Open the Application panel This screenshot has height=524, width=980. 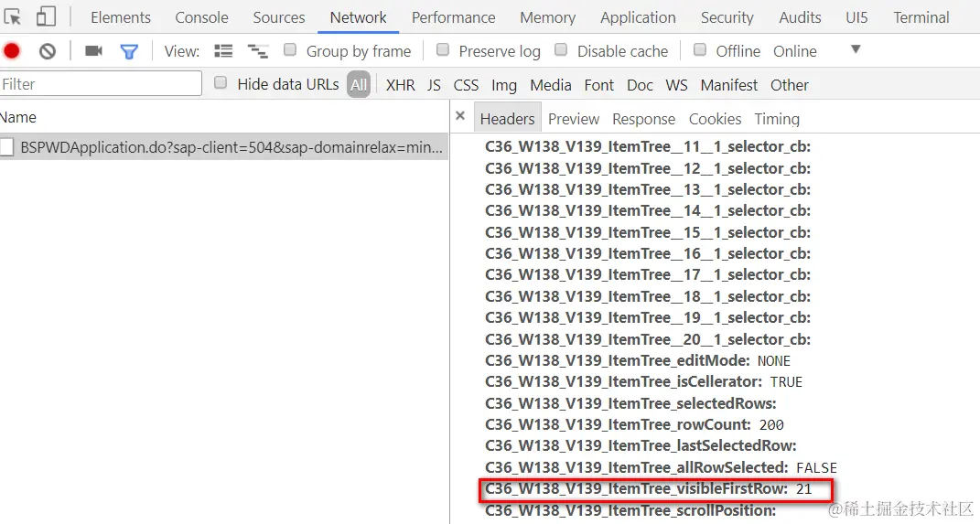coord(638,17)
